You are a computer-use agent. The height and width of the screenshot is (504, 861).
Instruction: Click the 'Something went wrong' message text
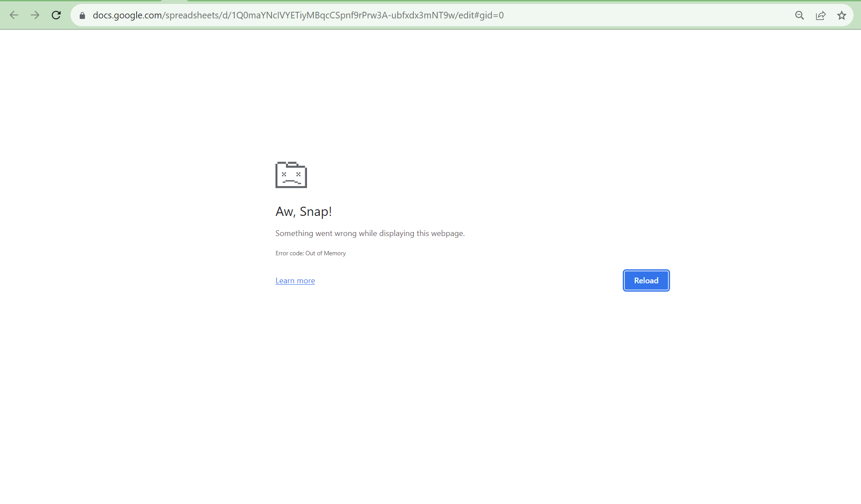(370, 233)
